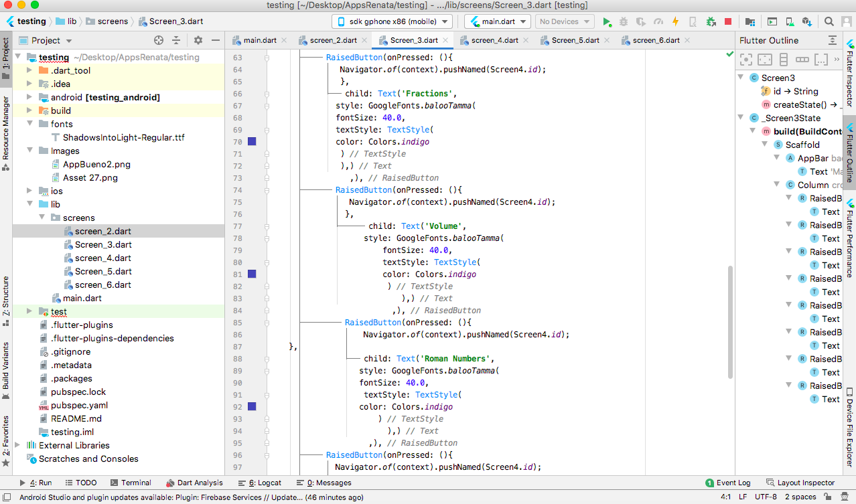Screen dimensions: 856x504
Task: Click Wrap with Column icon in Flutter Outline
Action: pos(784,60)
